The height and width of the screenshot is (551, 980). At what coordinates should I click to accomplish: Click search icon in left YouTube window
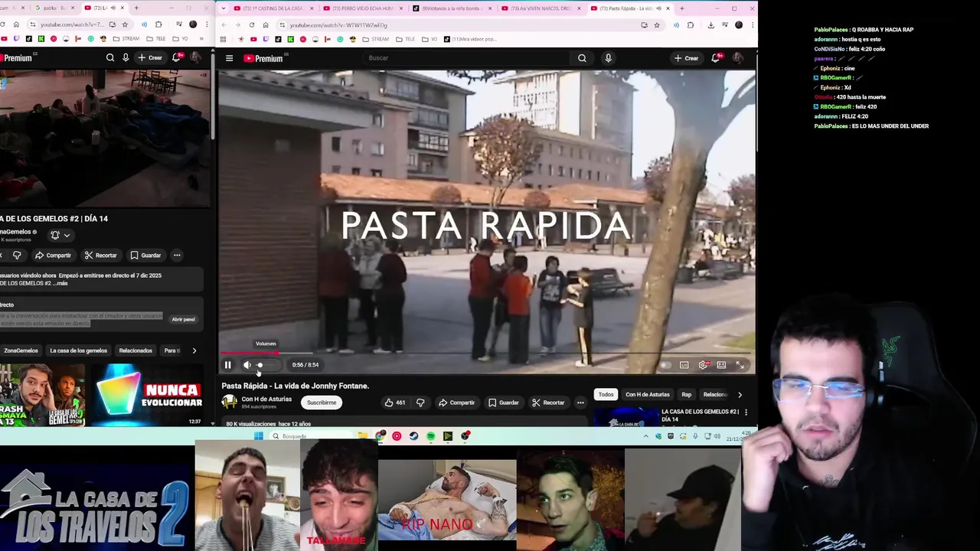pyautogui.click(x=110, y=58)
